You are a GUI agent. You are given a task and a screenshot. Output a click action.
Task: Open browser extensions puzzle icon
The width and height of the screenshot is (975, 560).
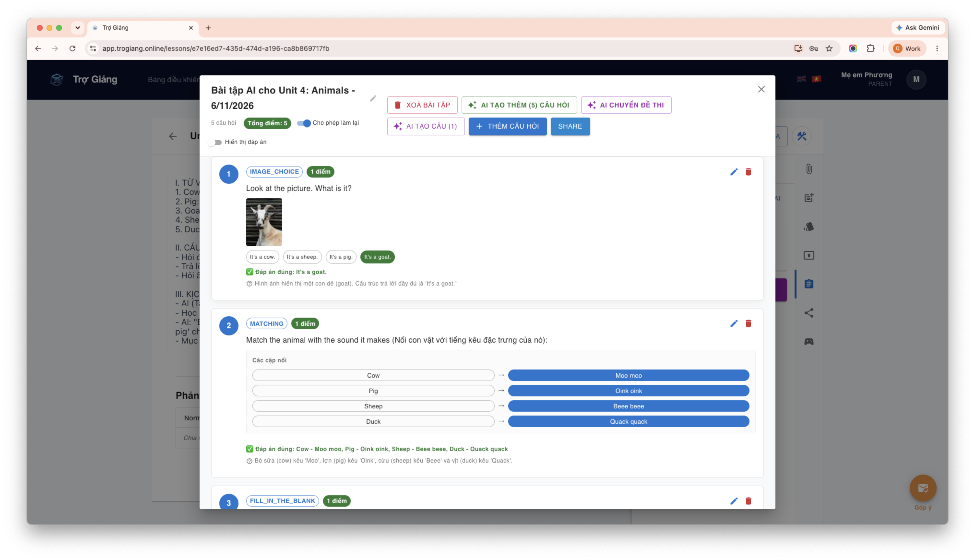click(x=870, y=48)
